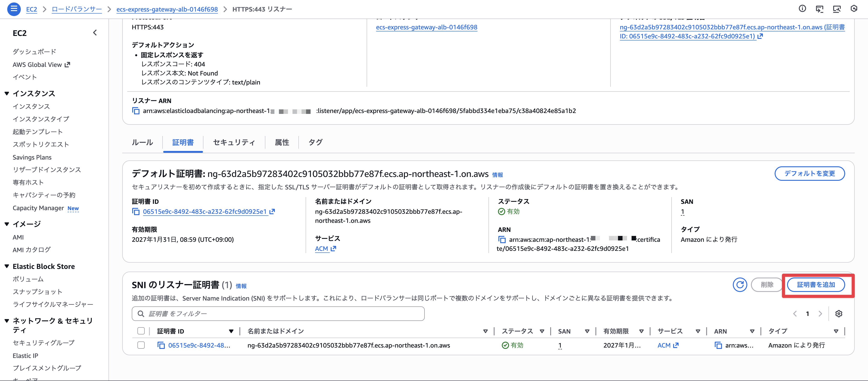
Task: Select all certificates header checkbox
Action: [141, 331]
